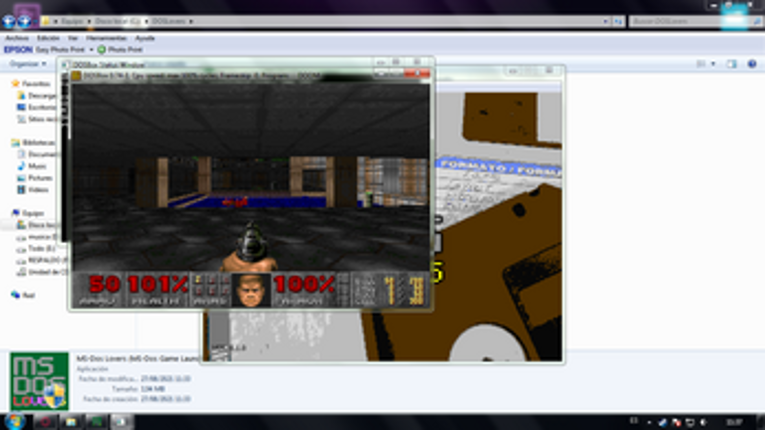Open the Herramientas menu

(x=106, y=38)
